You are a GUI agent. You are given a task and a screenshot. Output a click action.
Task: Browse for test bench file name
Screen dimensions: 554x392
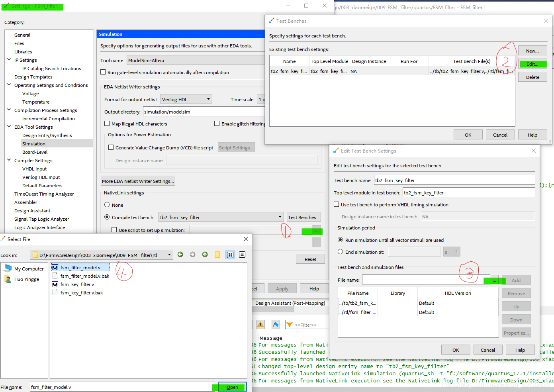(x=494, y=280)
